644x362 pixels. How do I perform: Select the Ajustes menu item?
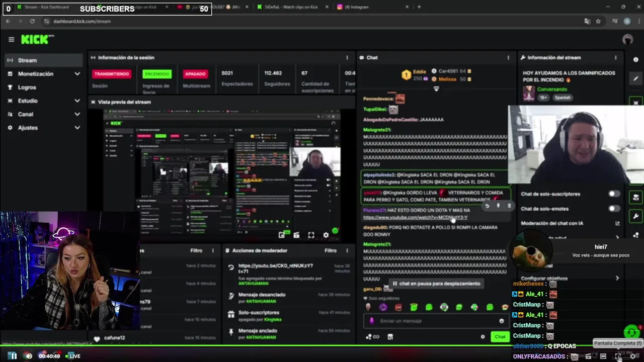(28, 128)
